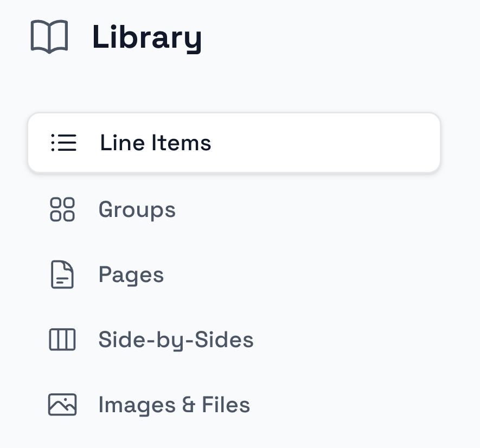Open the Groups section
This screenshot has width=480, height=448.
click(137, 209)
